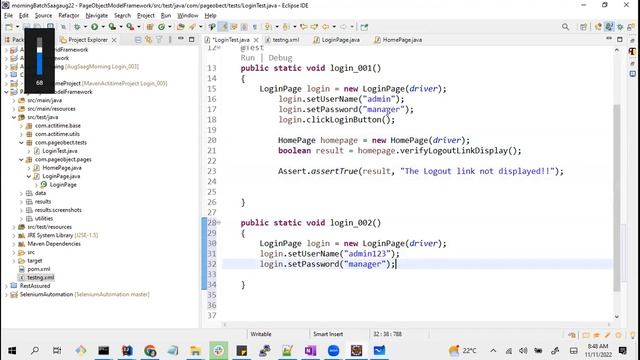The image size is (640, 360).
Task: Toggle Mark Occurrences in toolbar
Action: (x=224, y=27)
